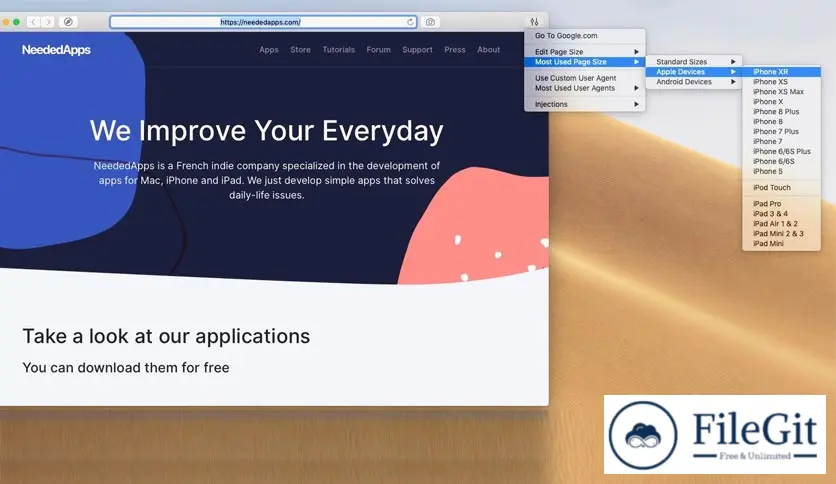836x484 pixels.
Task: Select iPad Air 1 & 2 size
Action: [782, 223]
